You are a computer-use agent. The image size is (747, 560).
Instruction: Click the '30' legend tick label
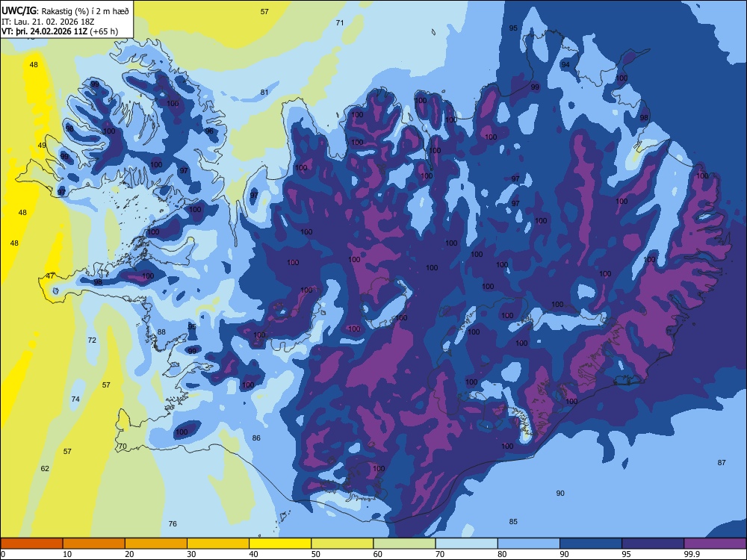[x=191, y=554]
